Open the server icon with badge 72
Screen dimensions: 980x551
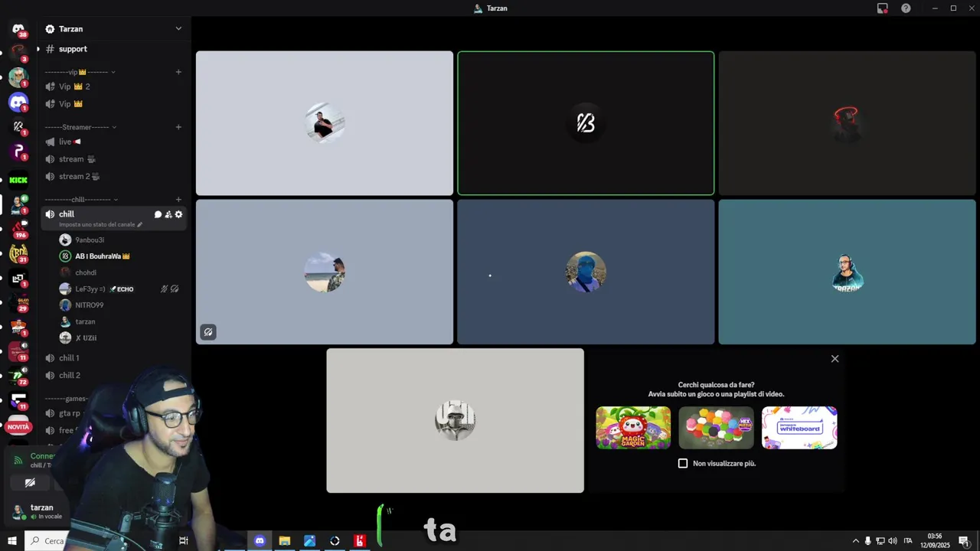[x=18, y=376]
